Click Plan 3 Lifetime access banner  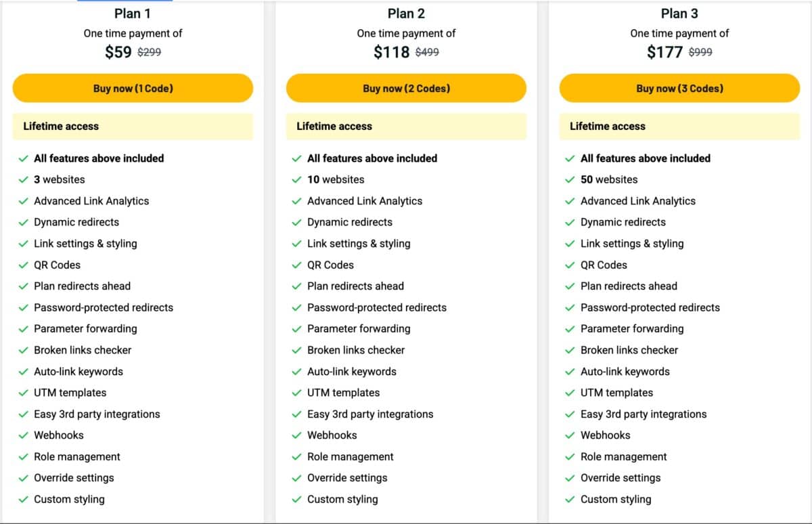[679, 127]
